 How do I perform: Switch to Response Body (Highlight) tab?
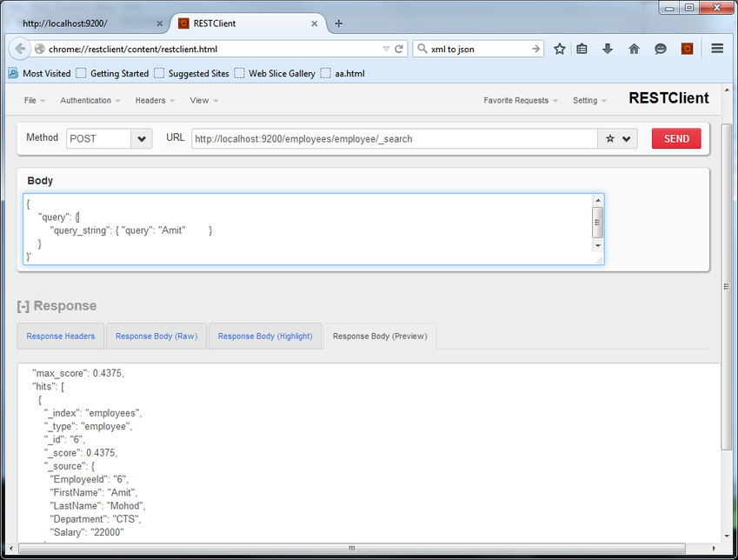265,336
